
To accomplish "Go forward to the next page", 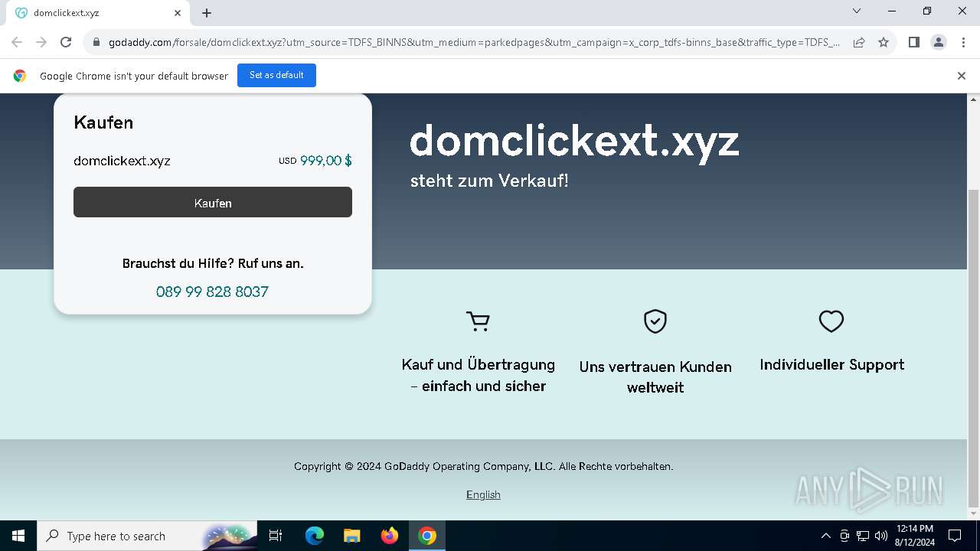I will tap(41, 42).
